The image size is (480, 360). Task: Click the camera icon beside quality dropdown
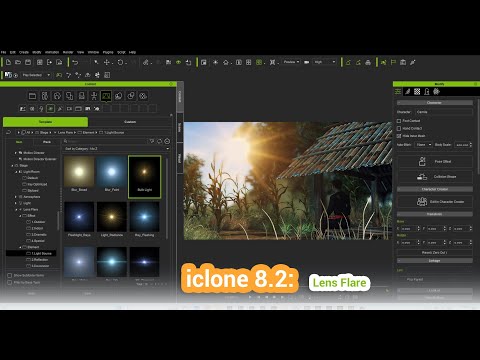tap(306, 62)
